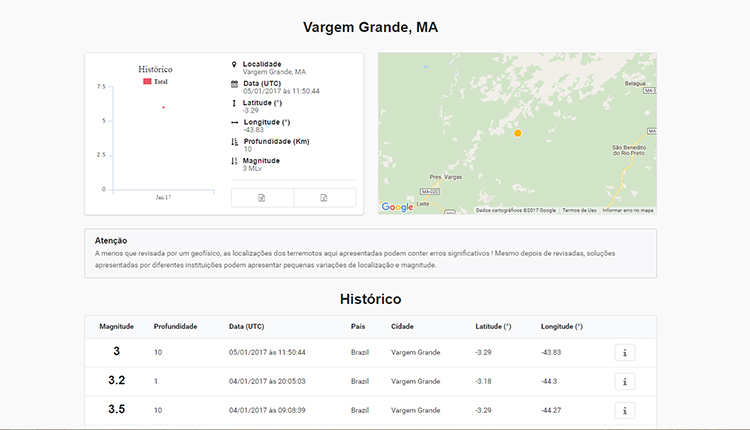This screenshot has width=750, height=430.
Task: Click the calendar icon beside Data (UTC)
Action: pos(234,83)
